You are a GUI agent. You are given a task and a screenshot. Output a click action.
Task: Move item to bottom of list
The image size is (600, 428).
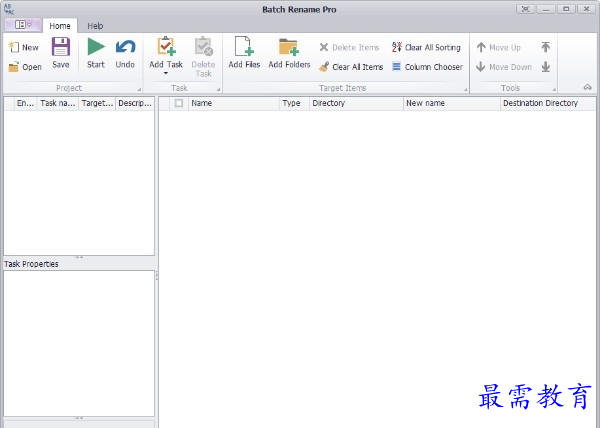546,67
